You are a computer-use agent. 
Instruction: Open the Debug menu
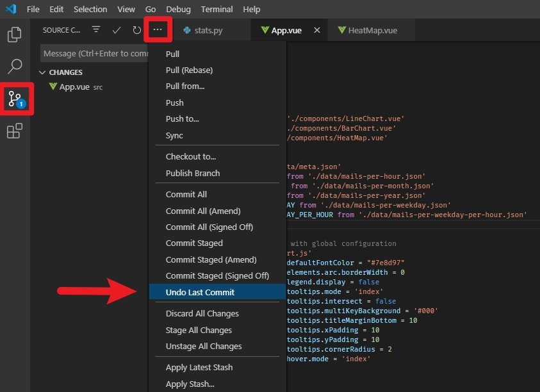178,9
